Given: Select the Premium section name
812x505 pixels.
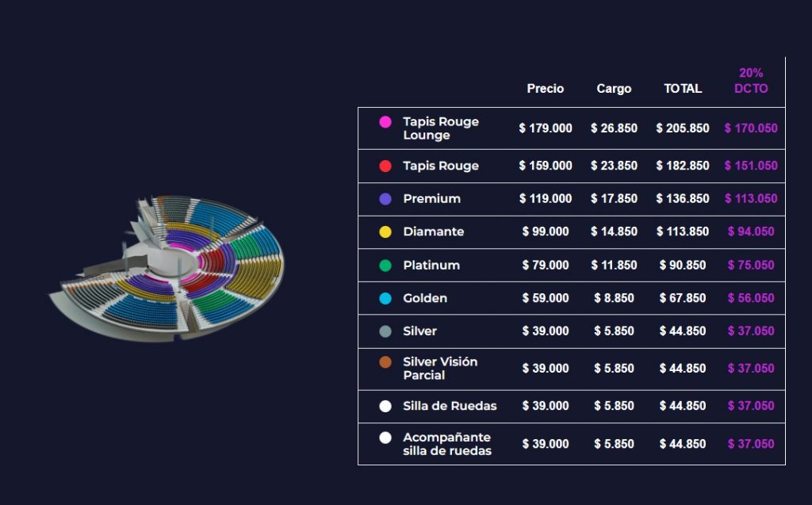Looking at the screenshot, I should (x=431, y=199).
